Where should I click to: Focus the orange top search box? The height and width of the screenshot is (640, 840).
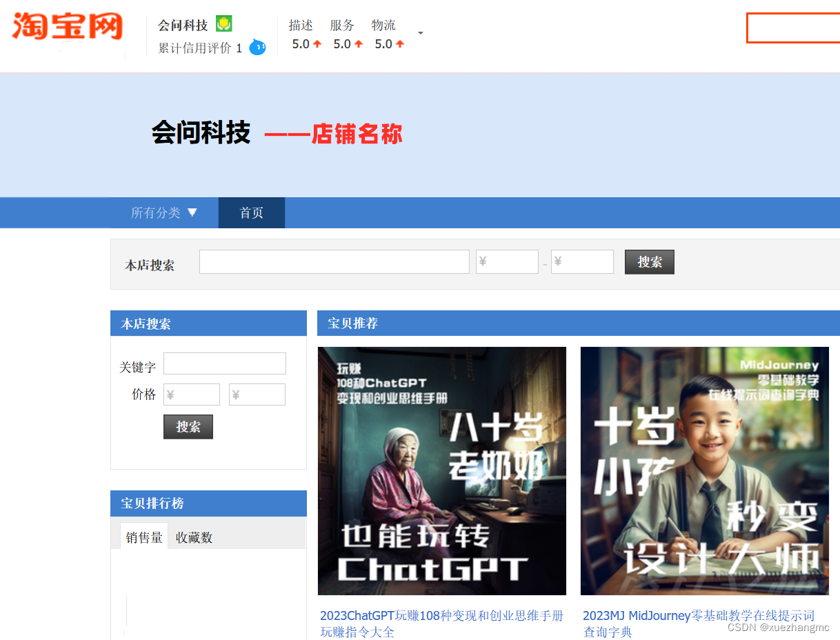coord(793,28)
